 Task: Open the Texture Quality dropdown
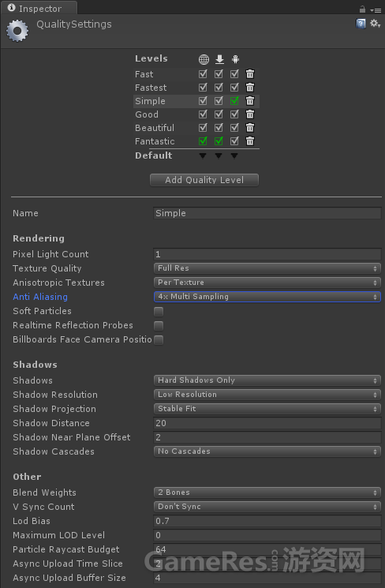point(267,268)
